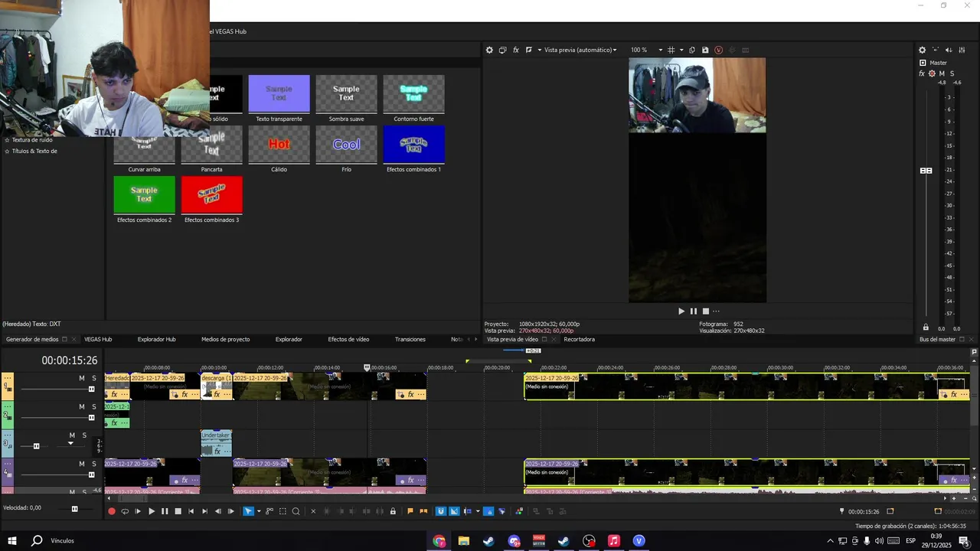
Task: Select Títulos & Texto de tree item
Action: point(34,151)
